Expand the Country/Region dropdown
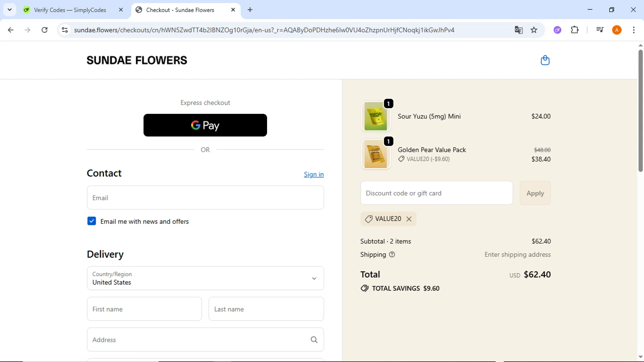 coord(205,278)
